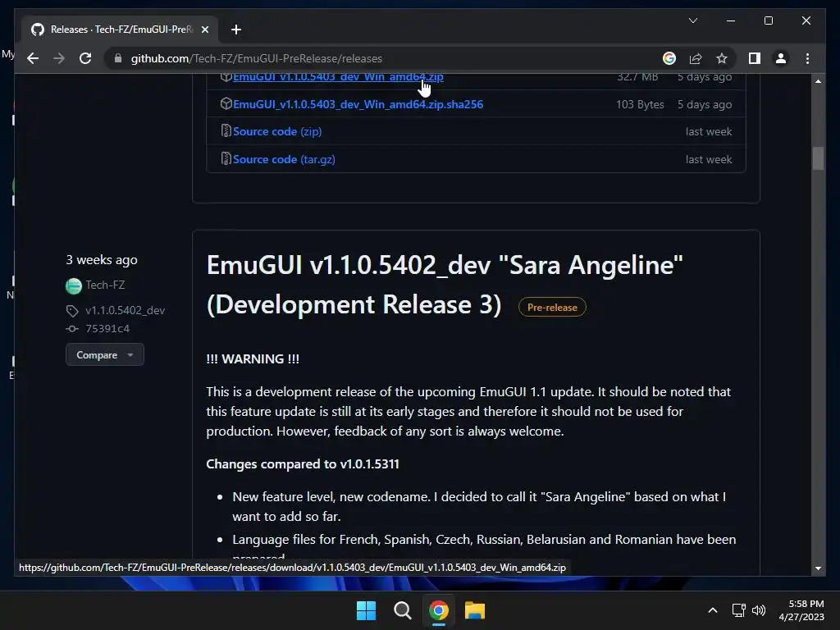Click the browser forward arrow
This screenshot has height=630, width=840.
click(x=59, y=58)
